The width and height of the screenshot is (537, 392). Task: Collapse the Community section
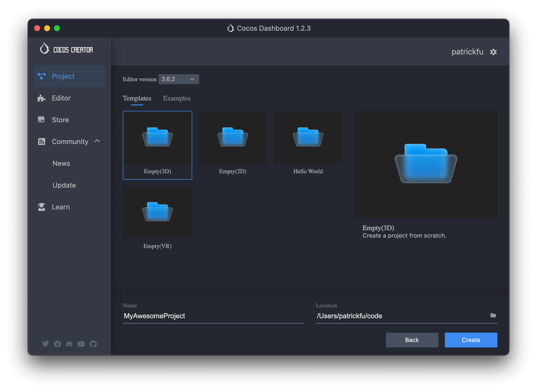(x=97, y=141)
